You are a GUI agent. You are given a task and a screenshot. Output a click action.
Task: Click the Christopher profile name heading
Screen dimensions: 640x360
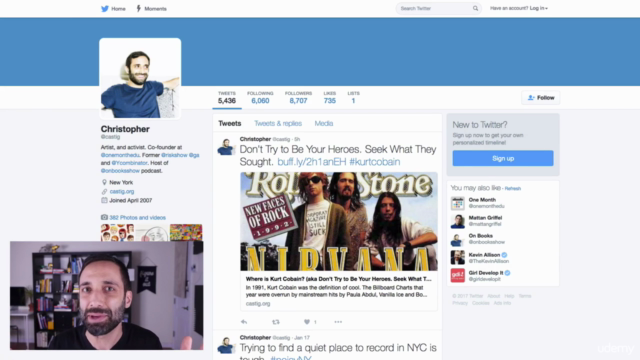pos(125,129)
